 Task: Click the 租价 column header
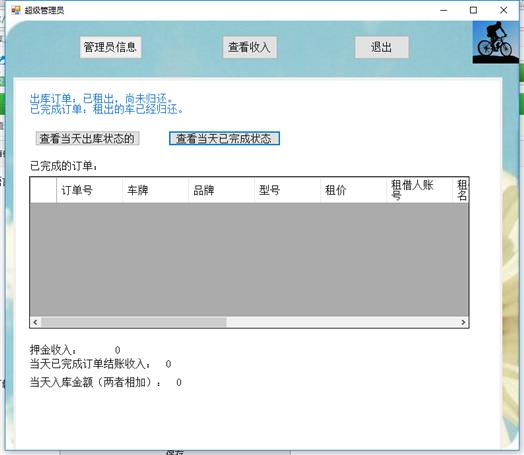[x=353, y=190]
